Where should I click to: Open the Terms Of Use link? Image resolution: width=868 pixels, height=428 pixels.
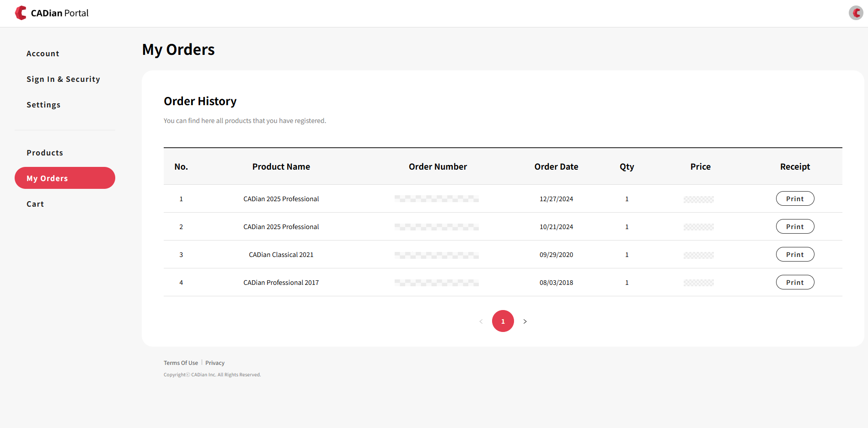coord(181,363)
